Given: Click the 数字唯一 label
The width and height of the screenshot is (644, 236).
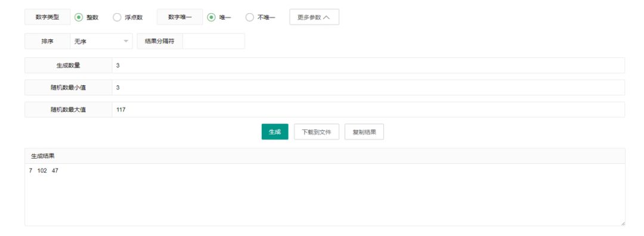Looking at the screenshot, I should (x=180, y=17).
